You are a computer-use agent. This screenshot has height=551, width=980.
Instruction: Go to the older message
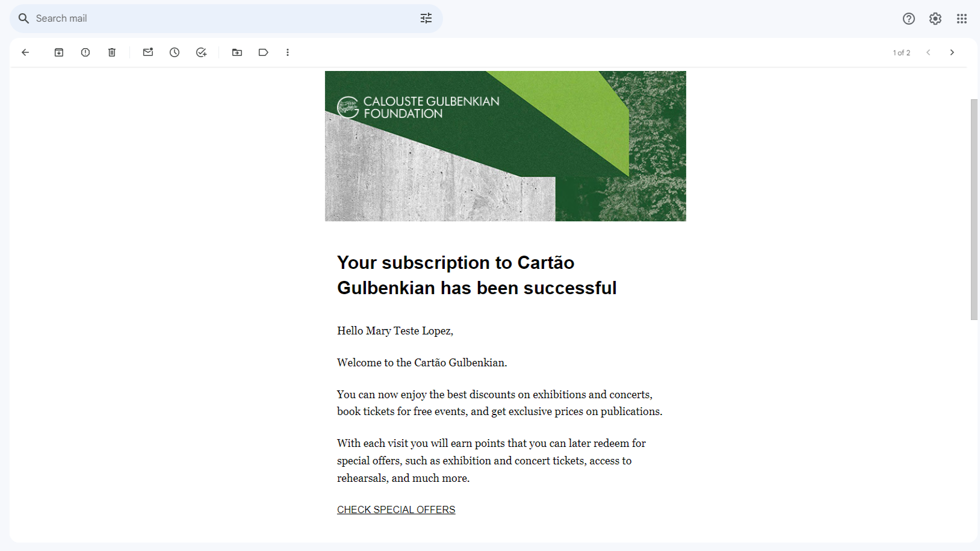pos(952,52)
